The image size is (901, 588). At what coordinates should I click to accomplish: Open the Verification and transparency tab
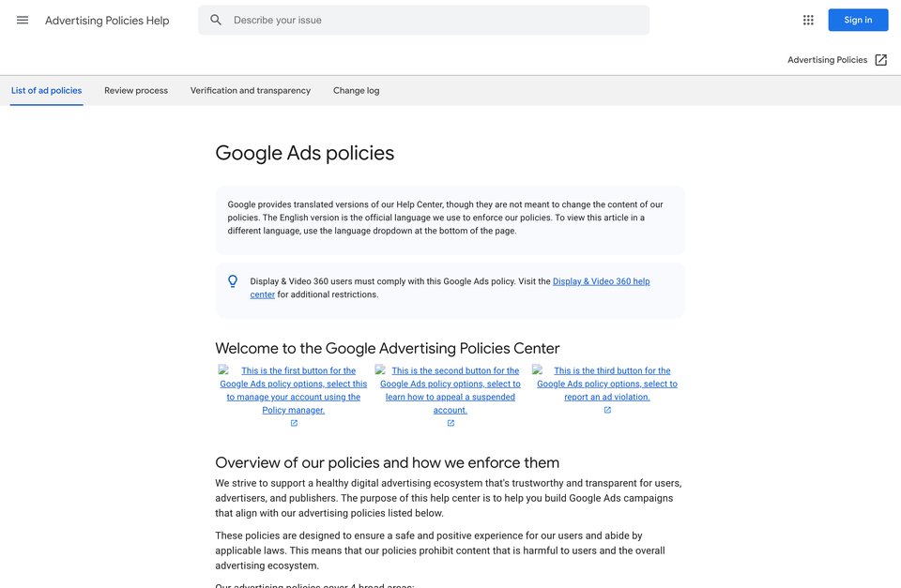point(251,90)
